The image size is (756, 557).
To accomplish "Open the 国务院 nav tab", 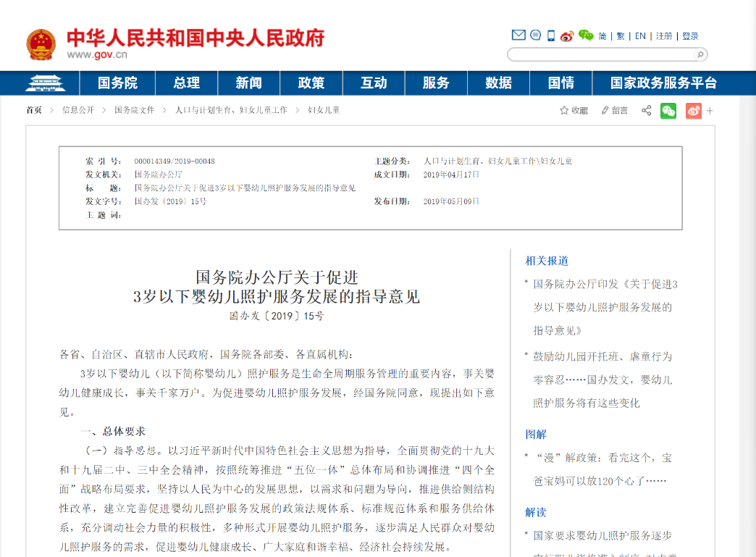I will (117, 83).
